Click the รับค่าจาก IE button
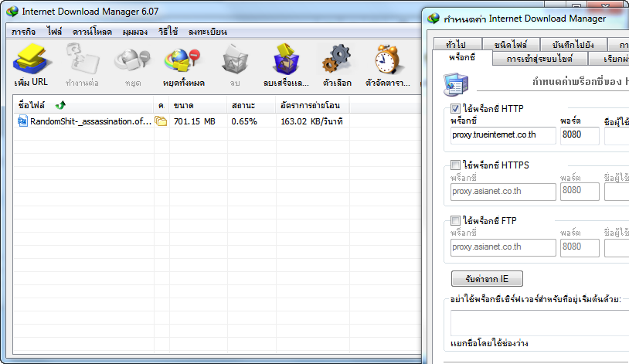 click(487, 278)
